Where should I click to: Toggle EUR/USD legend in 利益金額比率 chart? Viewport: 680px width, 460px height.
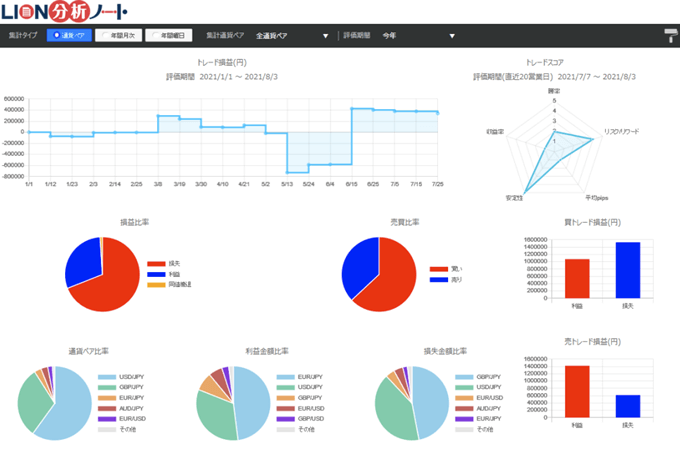point(301,408)
